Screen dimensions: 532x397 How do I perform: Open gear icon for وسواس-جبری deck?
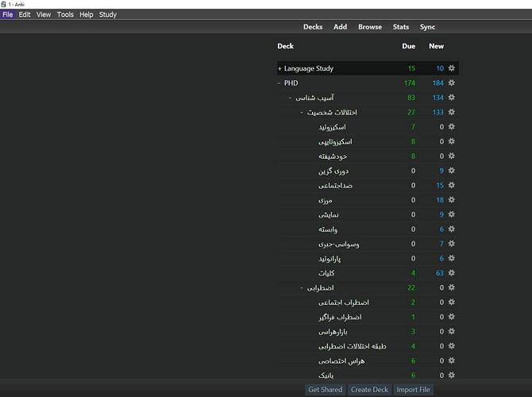click(451, 244)
